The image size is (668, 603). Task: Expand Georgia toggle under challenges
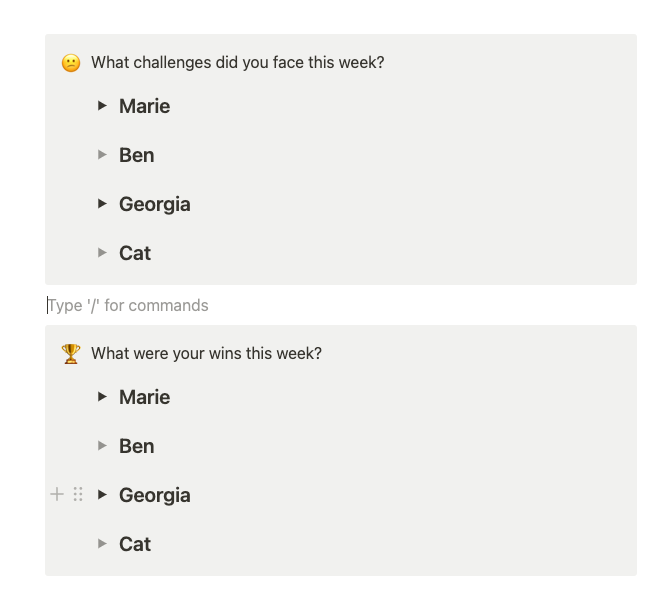(x=102, y=204)
